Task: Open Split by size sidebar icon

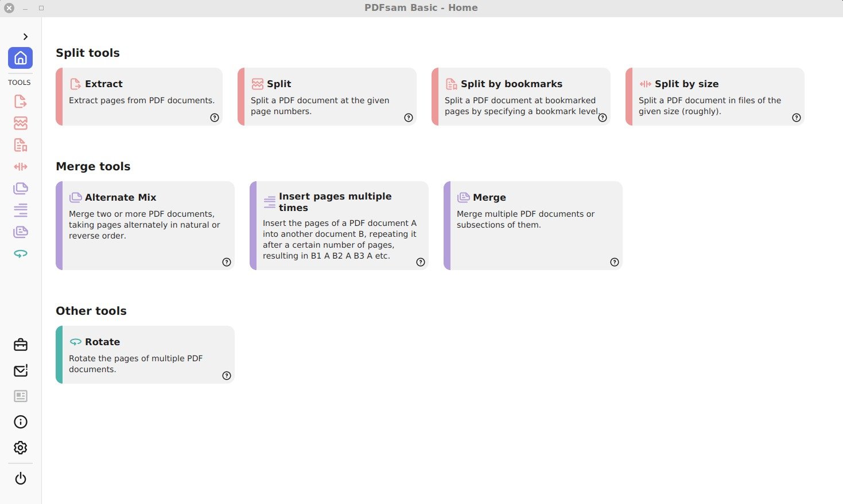Action: (20, 167)
